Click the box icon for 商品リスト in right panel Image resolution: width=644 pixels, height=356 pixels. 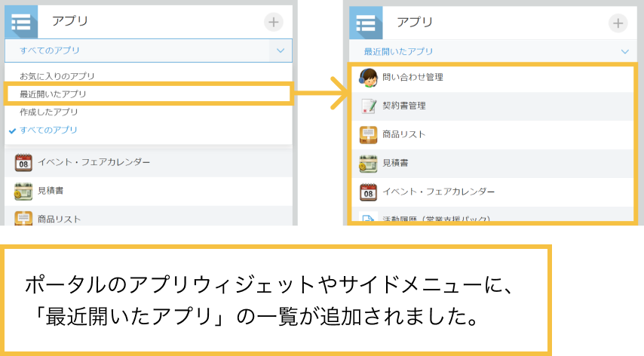click(x=368, y=135)
